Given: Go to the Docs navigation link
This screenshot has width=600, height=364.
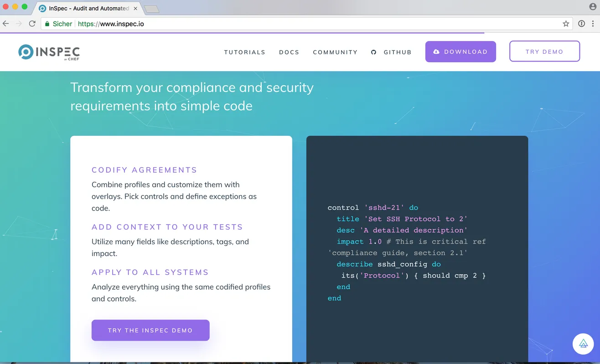Looking at the screenshot, I should click(x=289, y=52).
